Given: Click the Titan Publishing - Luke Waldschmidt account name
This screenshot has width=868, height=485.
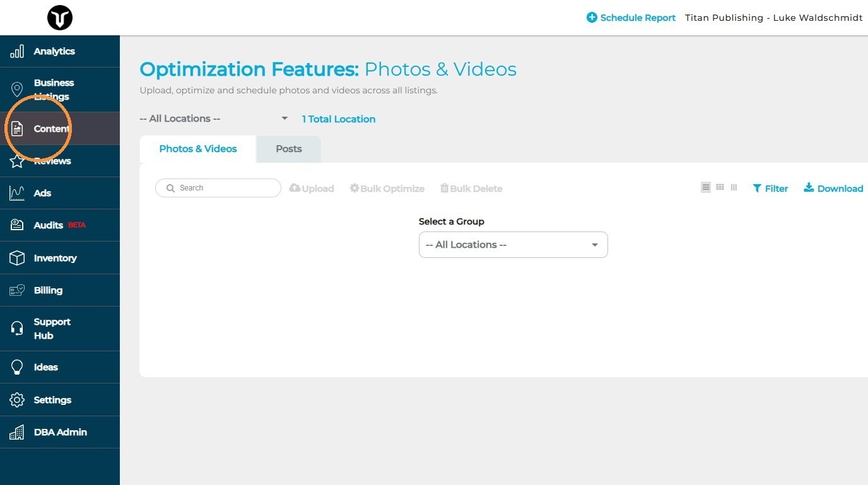Looking at the screenshot, I should click(774, 18).
